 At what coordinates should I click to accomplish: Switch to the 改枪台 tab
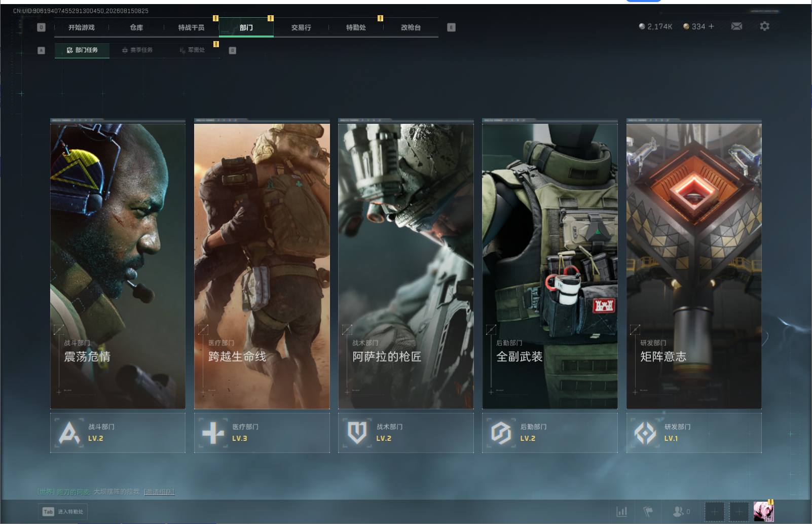pyautogui.click(x=411, y=27)
